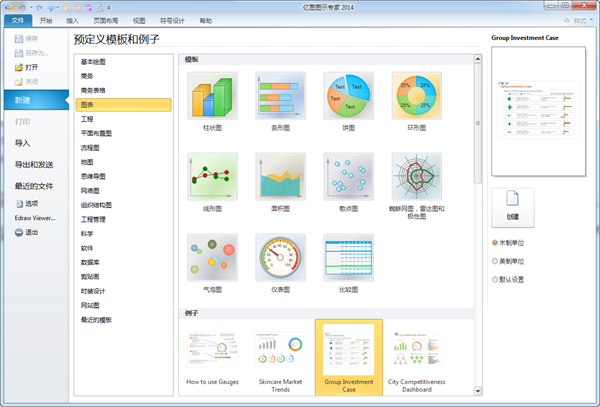Click the scroll up arrow of template list
This screenshot has height=407, width=600.
pos(478,59)
